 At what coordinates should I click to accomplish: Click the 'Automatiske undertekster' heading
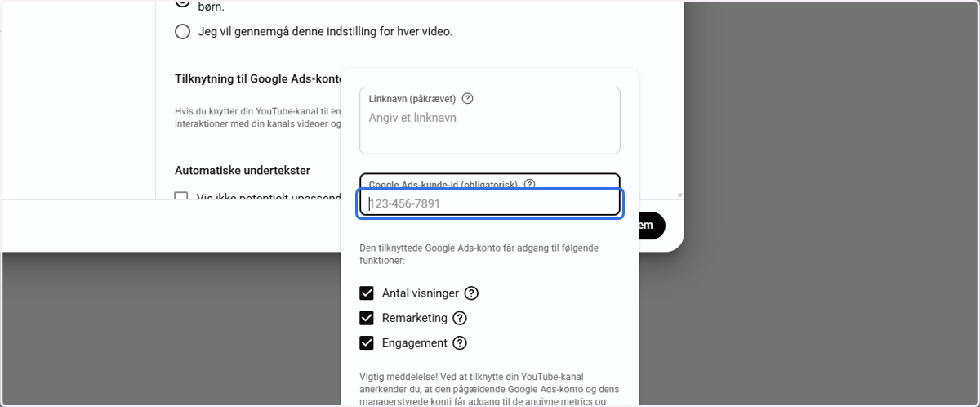point(243,171)
